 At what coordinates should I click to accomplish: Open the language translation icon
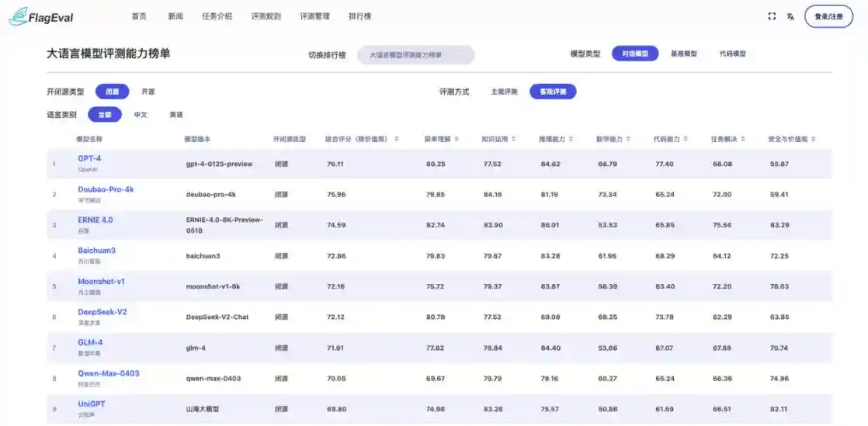[790, 16]
